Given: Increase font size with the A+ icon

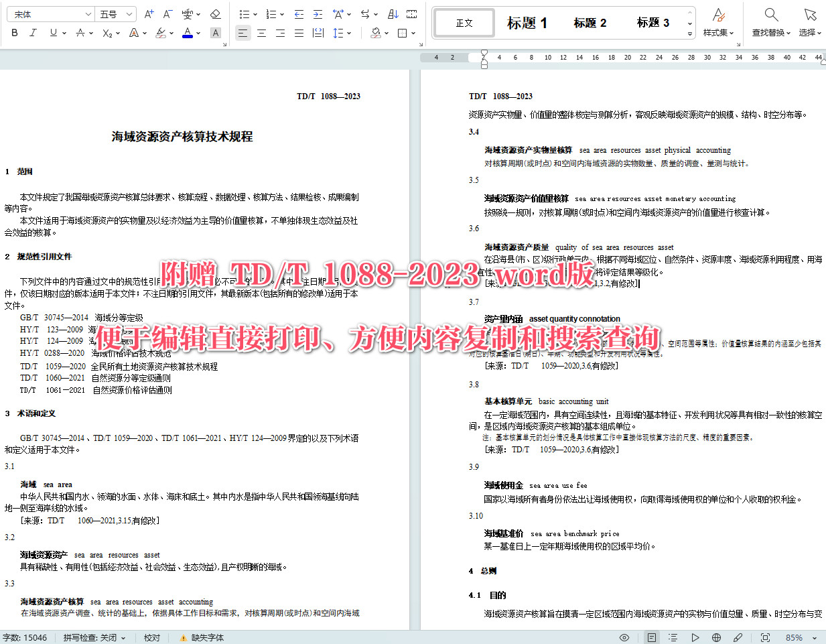Looking at the screenshot, I should 148,13.
